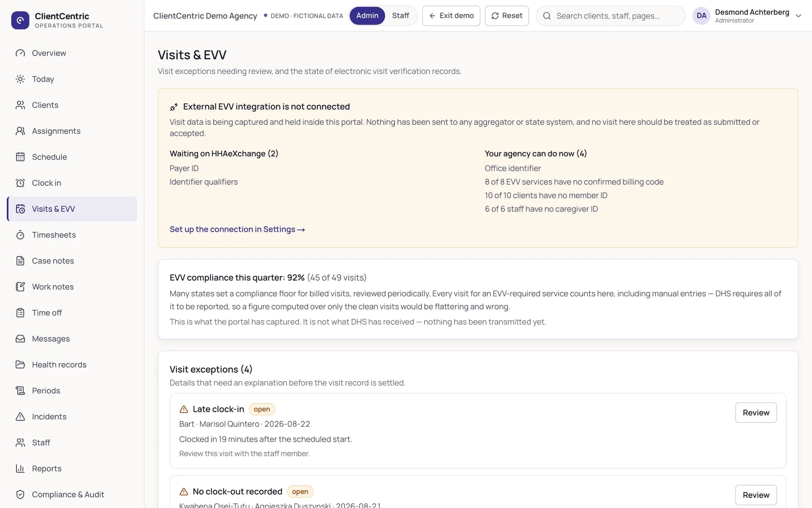Review the No clock-out recorded exception
This screenshot has height=508, width=812.
pyautogui.click(x=756, y=495)
